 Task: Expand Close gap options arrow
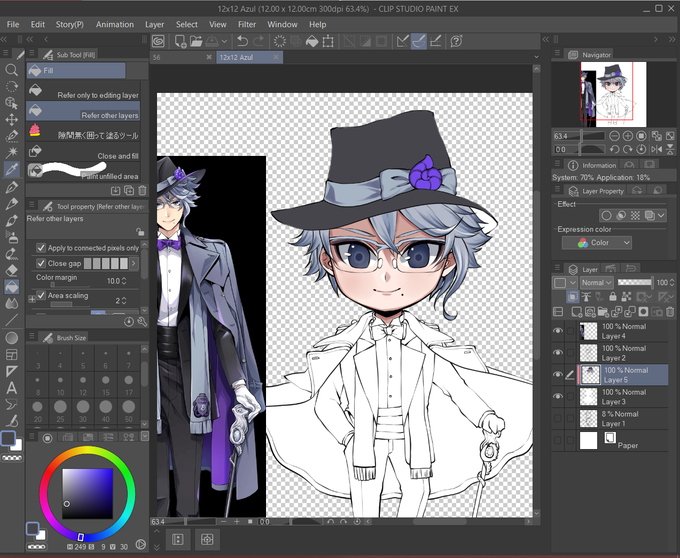(x=134, y=263)
